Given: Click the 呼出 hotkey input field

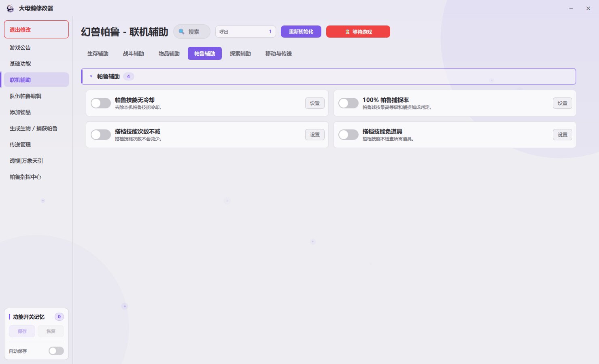Looking at the screenshot, I should (246, 32).
